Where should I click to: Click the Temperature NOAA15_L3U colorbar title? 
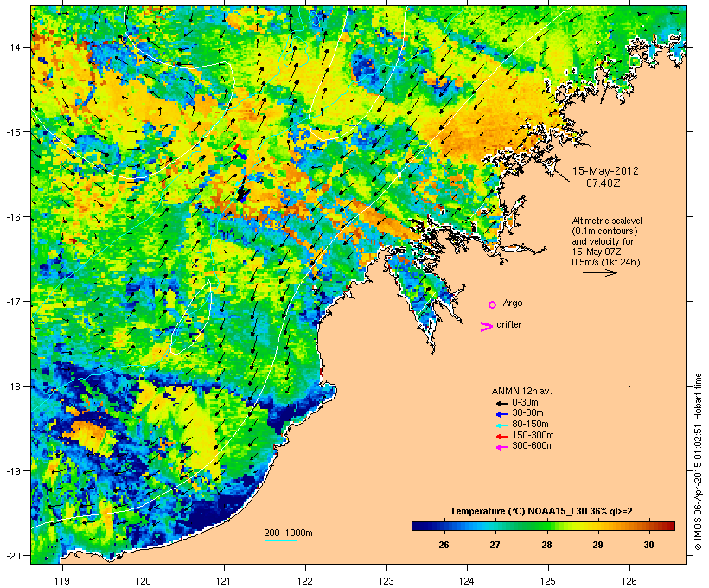541,512
